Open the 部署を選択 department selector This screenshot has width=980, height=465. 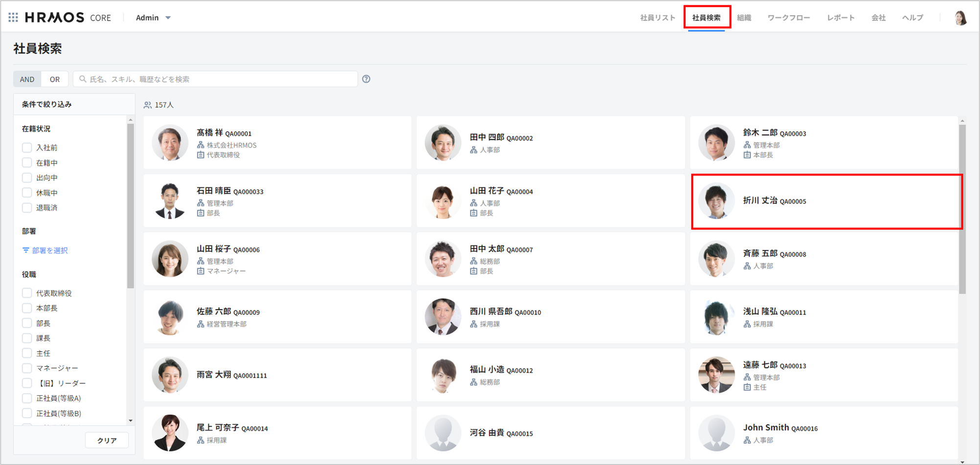pos(49,250)
